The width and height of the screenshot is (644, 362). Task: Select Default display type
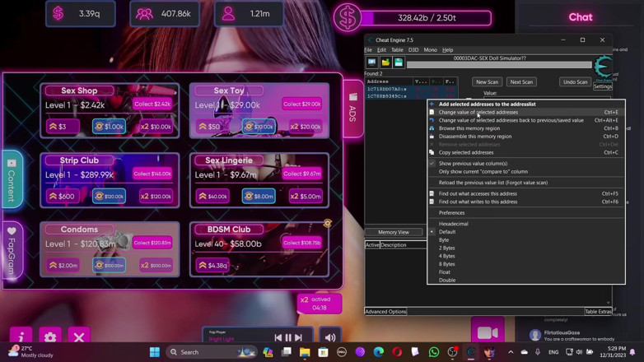[x=526, y=232]
